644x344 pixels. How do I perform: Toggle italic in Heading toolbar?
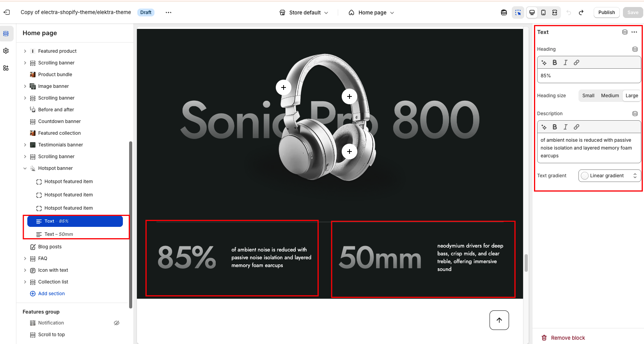(x=566, y=62)
